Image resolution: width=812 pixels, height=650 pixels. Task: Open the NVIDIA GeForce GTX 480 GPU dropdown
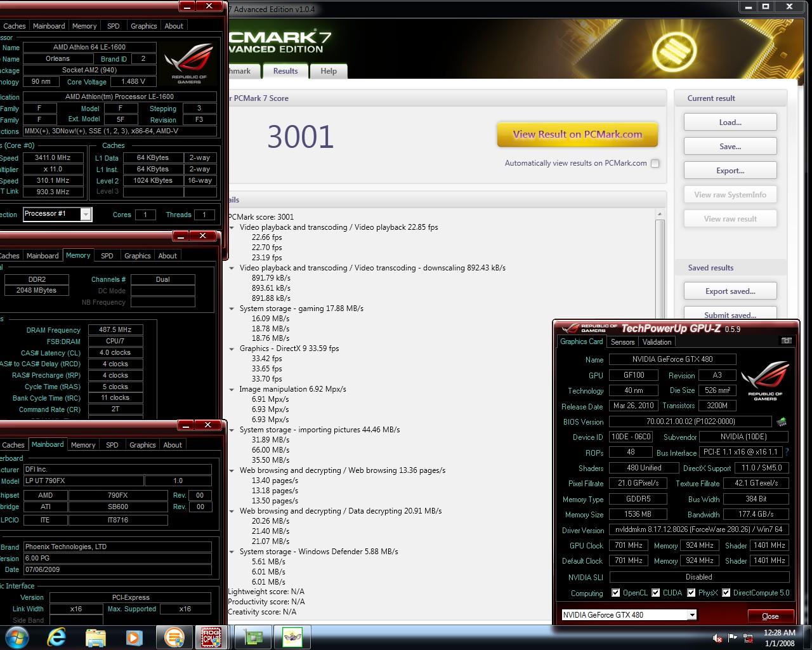(x=691, y=614)
